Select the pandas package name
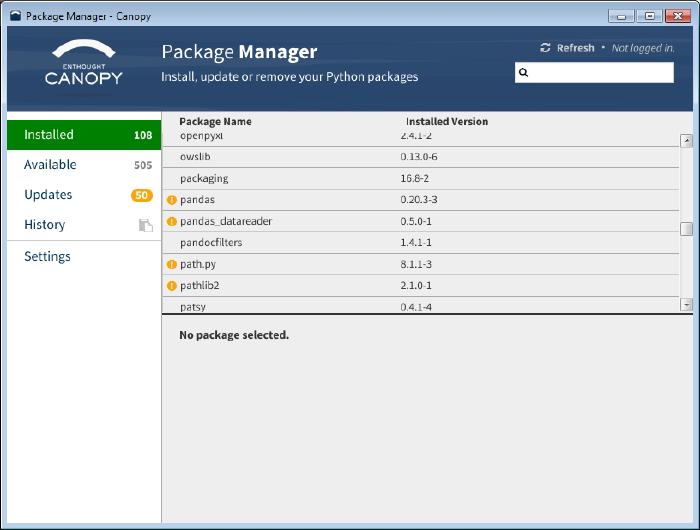700x530 pixels. (x=197, y=200)
